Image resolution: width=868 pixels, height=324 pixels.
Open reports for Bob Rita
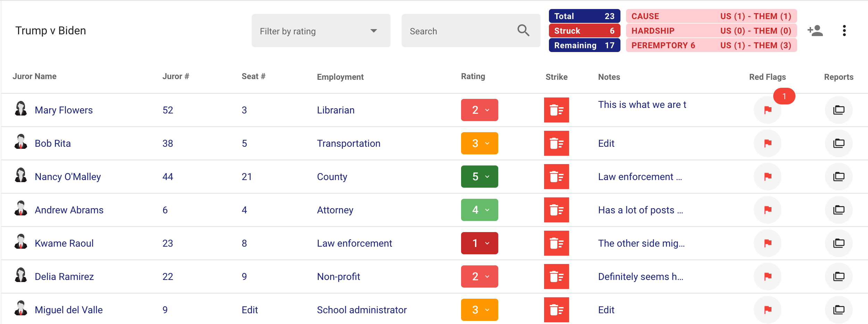point(838,143)
